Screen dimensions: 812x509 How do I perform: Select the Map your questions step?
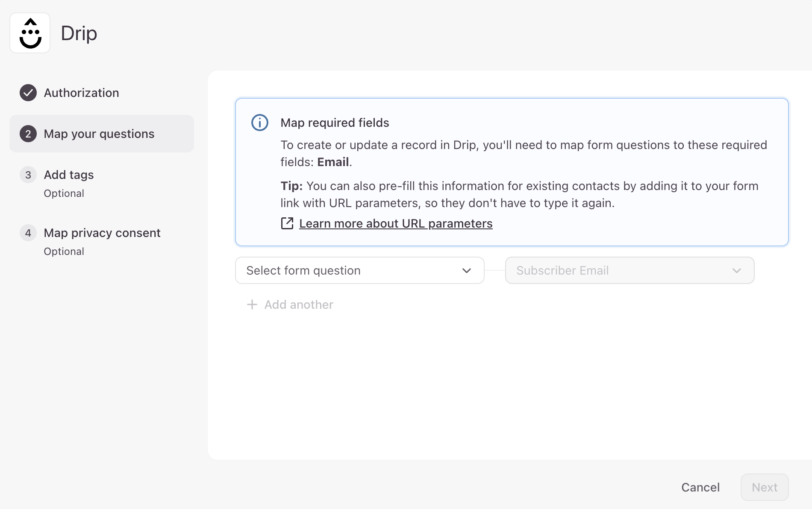102,134
